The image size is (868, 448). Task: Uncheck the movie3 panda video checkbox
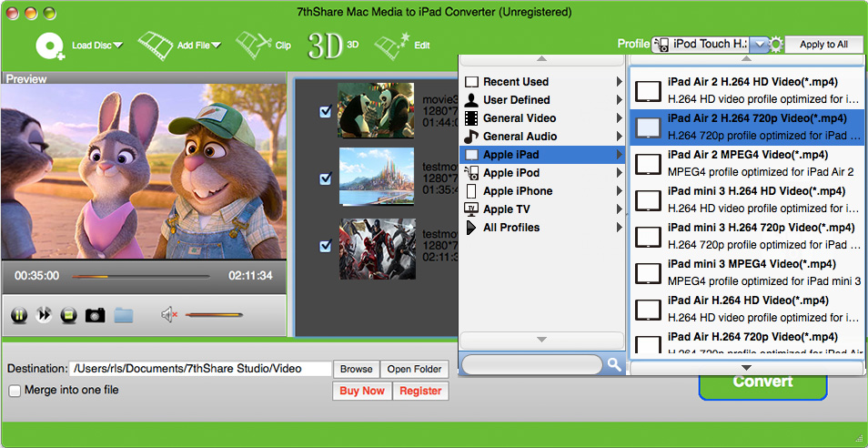coord(326,112)
